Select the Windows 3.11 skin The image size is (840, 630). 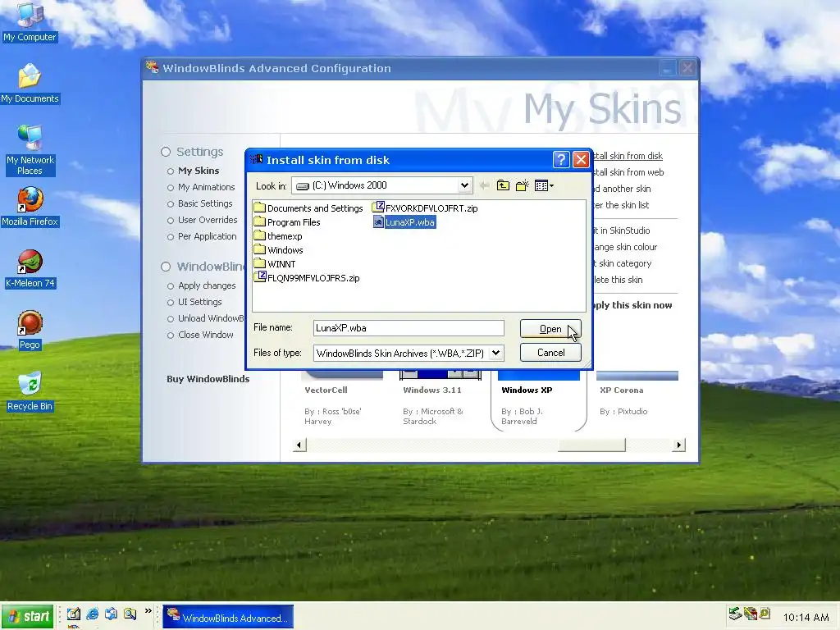[x=440, y=399]
